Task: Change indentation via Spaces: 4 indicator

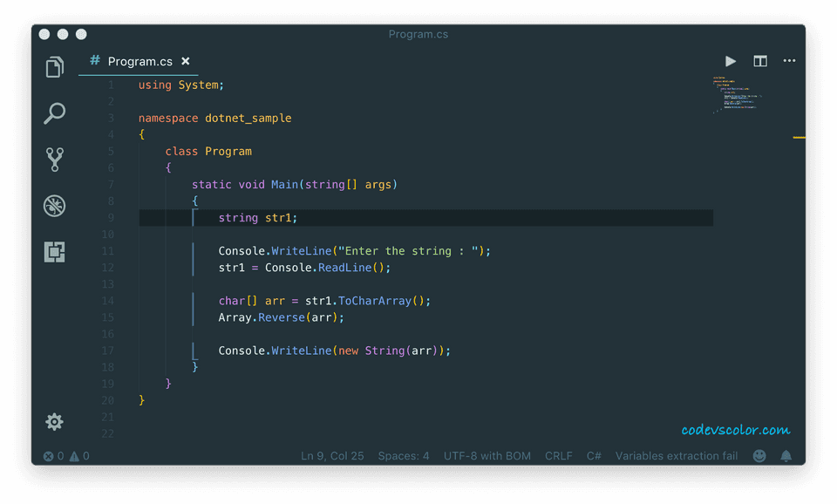Action: [x=404, y=455]
